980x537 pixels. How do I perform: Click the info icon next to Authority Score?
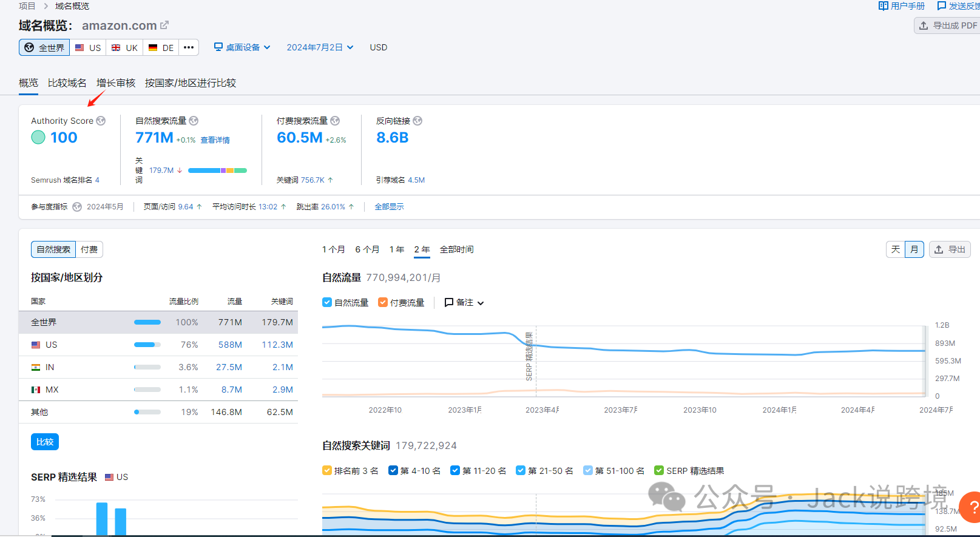click(x=101, y=121)
